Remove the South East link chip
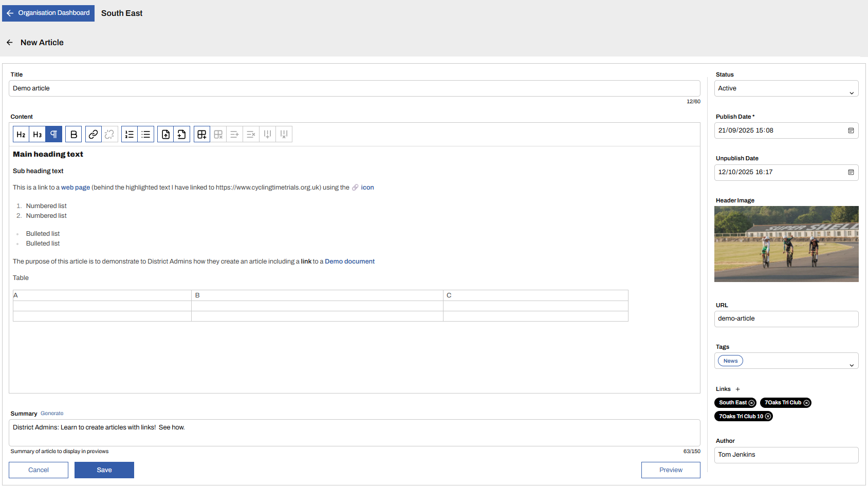868x487 pixels. pos(751,403)
